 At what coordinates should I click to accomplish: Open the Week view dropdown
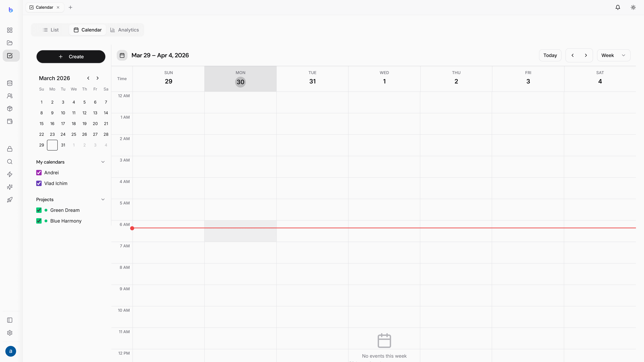(x=613, y=55)
